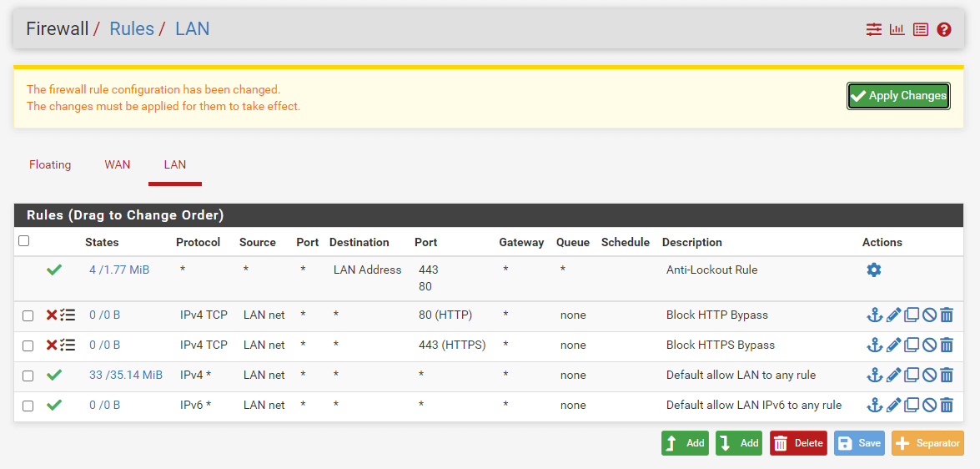The width and height of the screenshot is (980, 469).
Task: Edit Default allow LAN IPv6 rule
Action: coord(893,405)
